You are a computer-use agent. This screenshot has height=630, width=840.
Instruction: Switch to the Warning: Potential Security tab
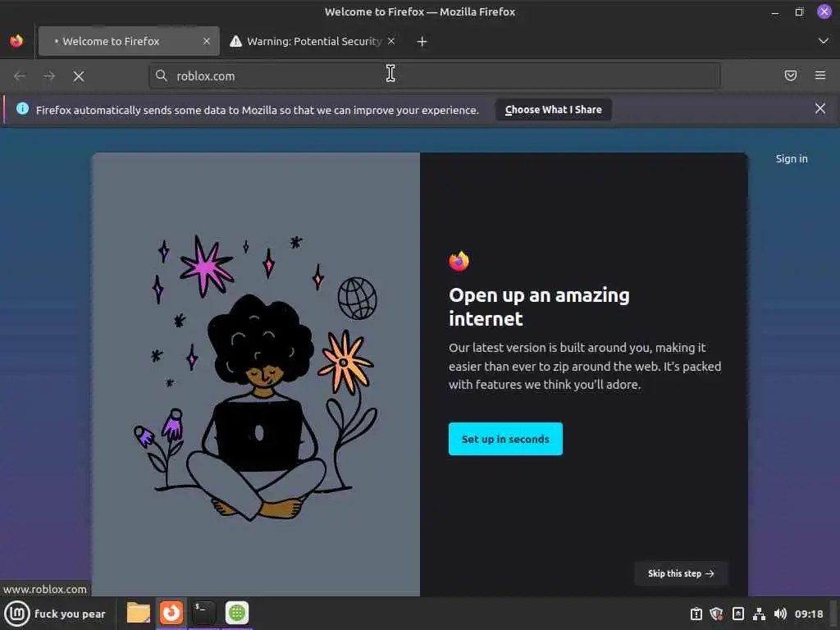point(313,41)
